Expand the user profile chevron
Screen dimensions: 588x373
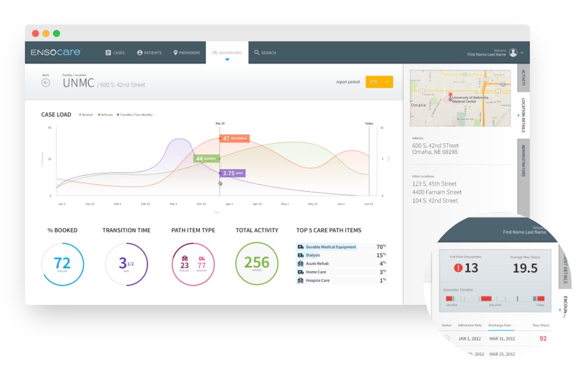[523, 52]
